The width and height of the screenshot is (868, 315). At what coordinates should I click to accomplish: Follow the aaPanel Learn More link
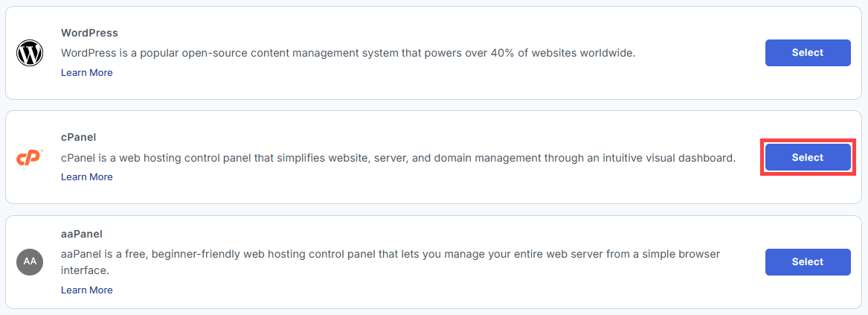(87, 290)
